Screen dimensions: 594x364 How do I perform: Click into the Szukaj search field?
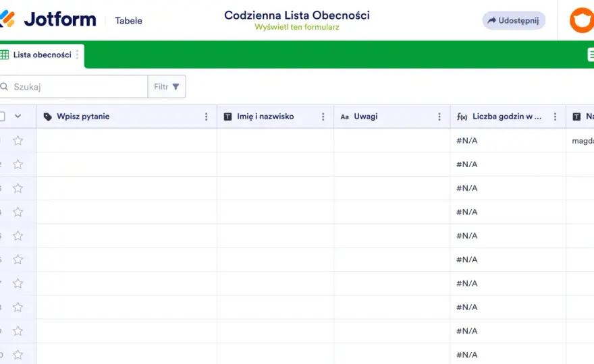pos(74,87)
